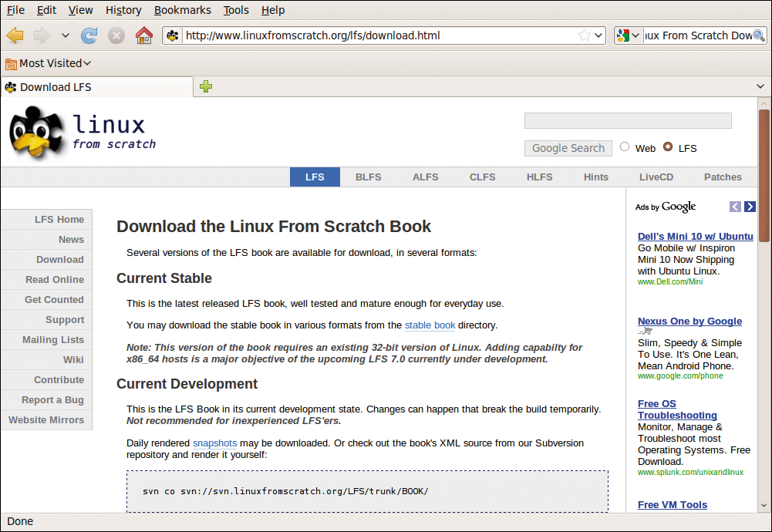772x532 pixels.
Task: Follow the snapshots link
Action: (214, 443)
